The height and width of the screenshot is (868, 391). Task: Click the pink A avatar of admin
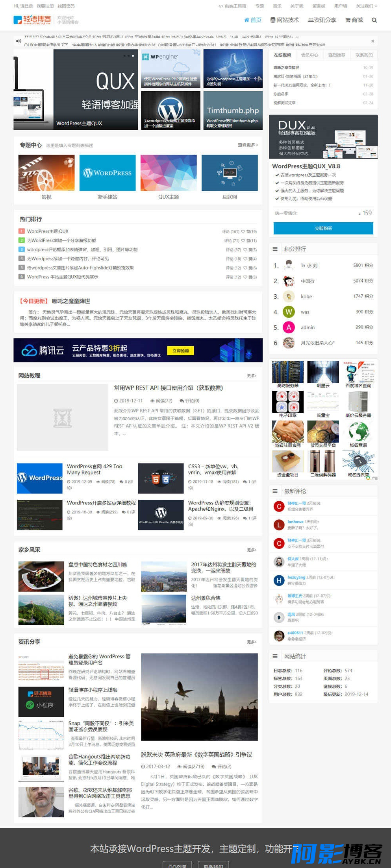[289, 327]
